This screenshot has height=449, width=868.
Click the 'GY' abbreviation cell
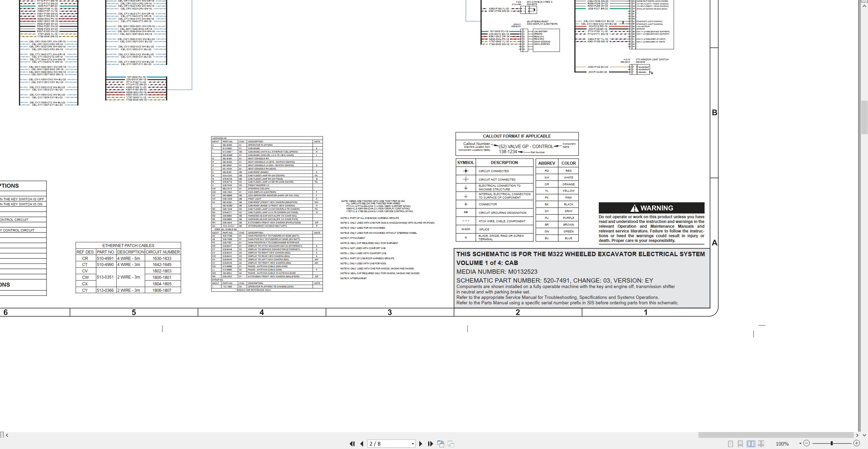click(x=547, y=211)
